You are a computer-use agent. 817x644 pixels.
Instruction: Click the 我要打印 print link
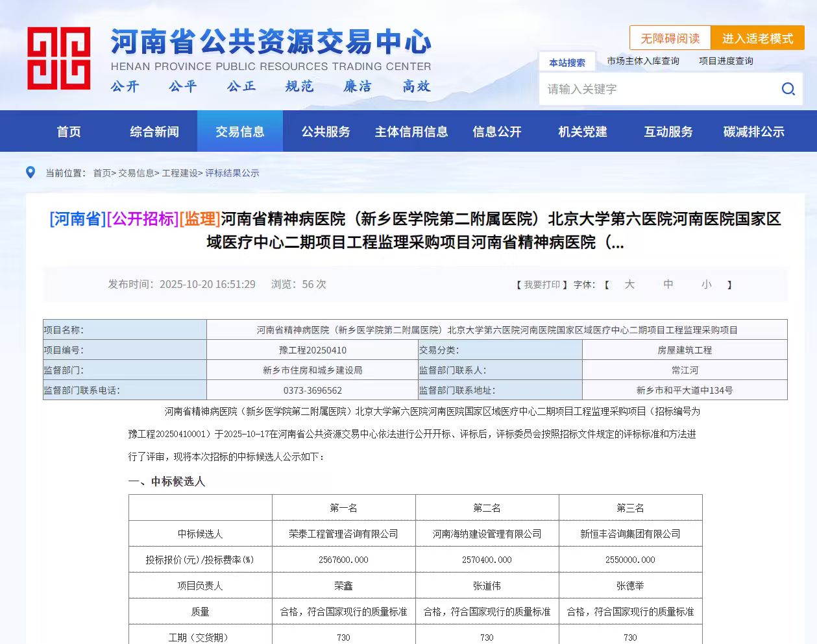coord(542,285)
